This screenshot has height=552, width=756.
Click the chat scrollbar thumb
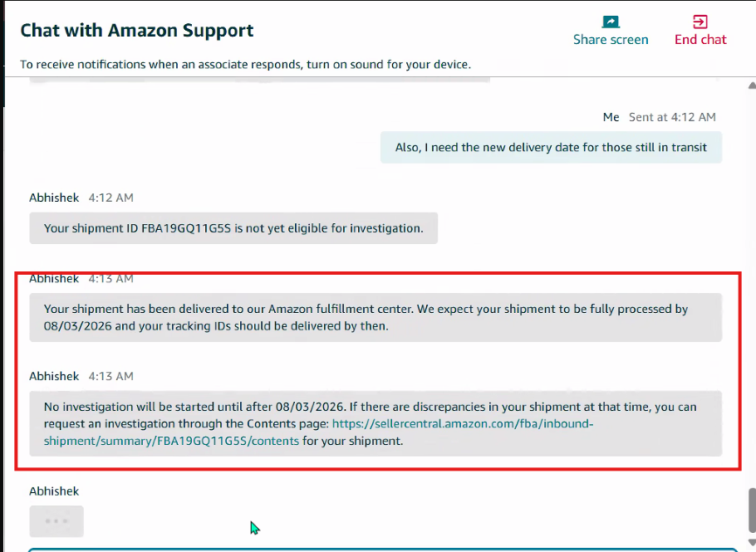click(752, 510)
